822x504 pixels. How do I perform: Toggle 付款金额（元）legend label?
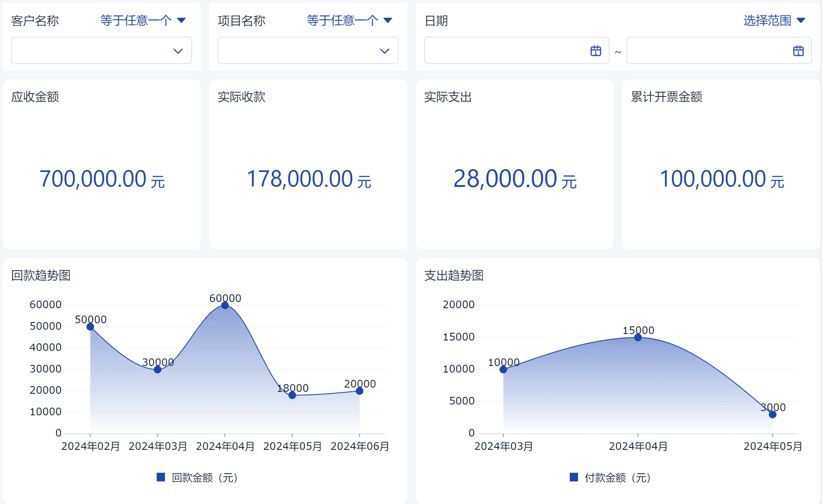click(x=618, y=478)
